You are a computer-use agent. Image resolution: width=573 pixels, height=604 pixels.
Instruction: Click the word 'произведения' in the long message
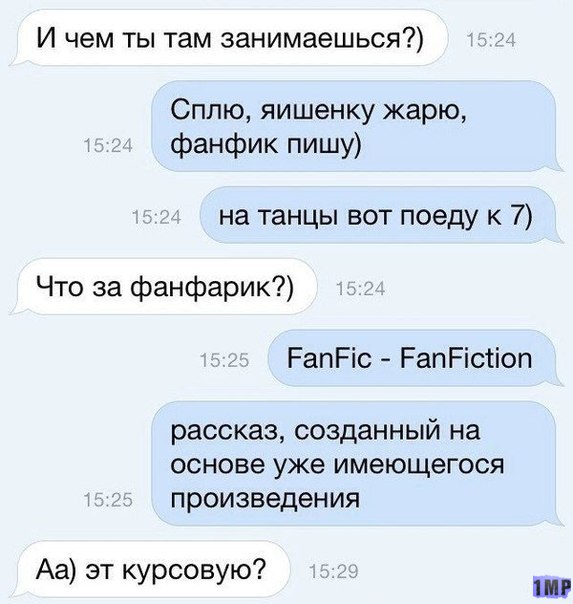click(265, 499)
